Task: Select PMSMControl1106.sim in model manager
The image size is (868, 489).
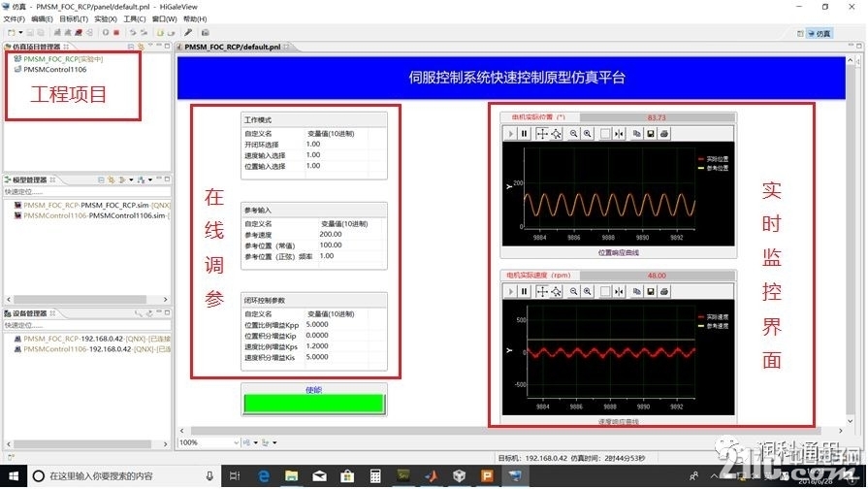Action: (94, 215)
